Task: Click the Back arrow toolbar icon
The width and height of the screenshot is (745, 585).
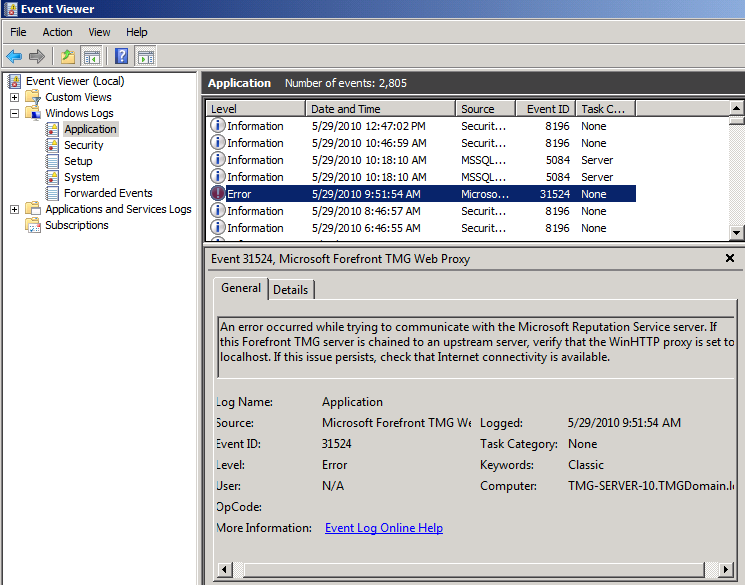Action: [14, 57]
